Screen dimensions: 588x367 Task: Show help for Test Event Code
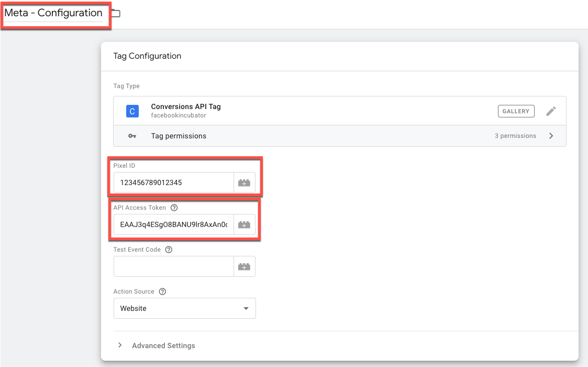(x=169, y=250)
